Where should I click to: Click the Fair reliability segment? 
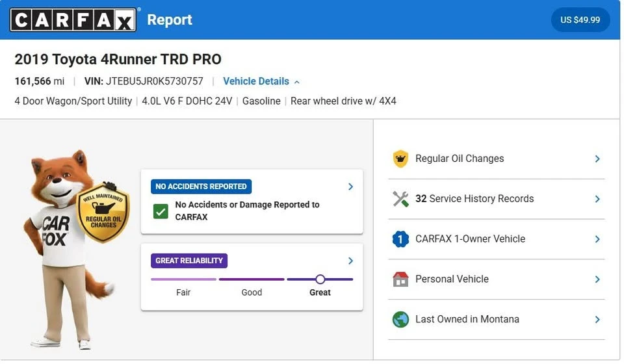point(183,279)
